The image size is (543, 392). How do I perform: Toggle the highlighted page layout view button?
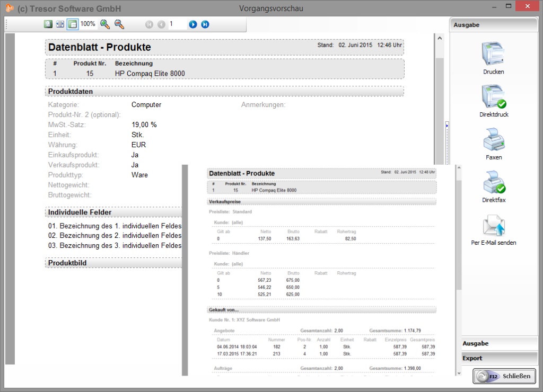(x=72, y=24)
